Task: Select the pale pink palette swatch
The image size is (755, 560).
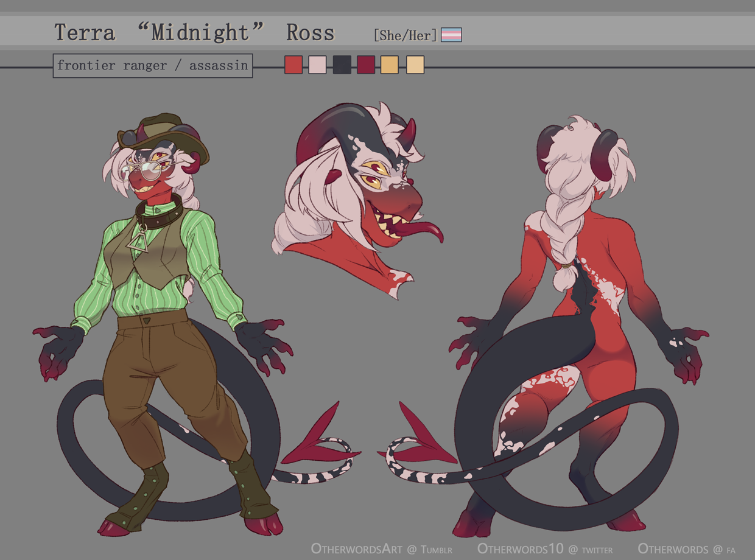Action: click(317, 65)
